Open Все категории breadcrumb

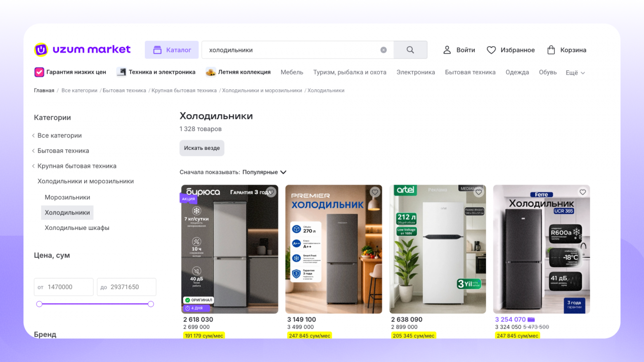(79, 90)
